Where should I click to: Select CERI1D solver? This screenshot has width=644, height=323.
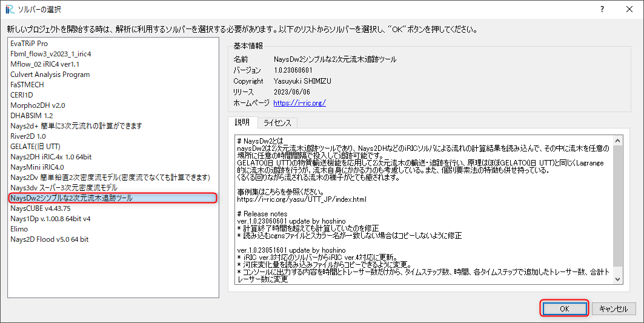(113, 95)
